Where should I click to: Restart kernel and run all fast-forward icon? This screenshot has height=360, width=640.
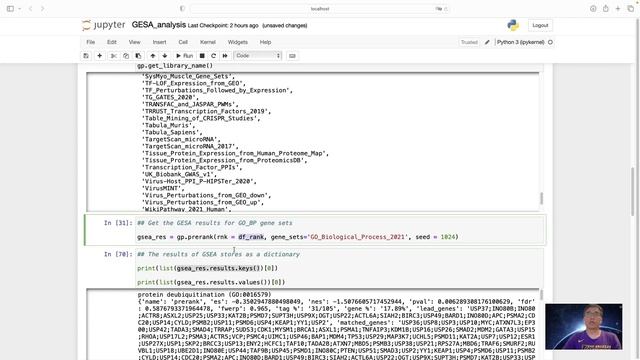(225, 56)
